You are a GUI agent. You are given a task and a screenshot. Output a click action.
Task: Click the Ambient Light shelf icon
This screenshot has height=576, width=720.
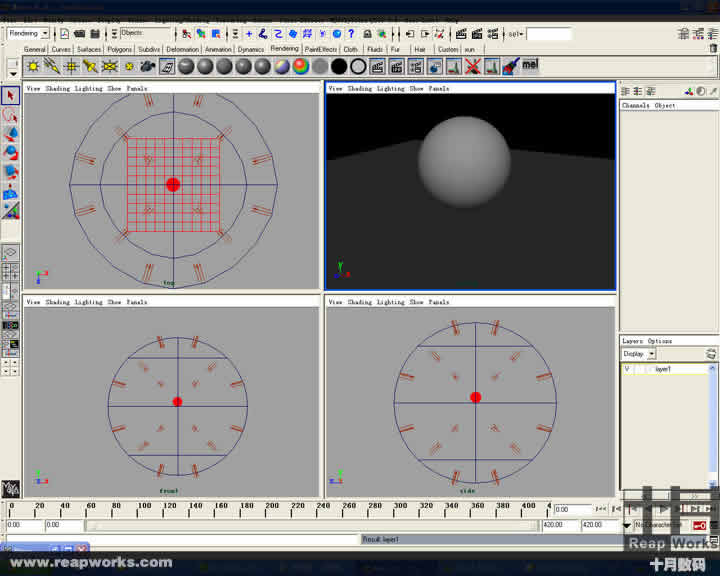33,66
